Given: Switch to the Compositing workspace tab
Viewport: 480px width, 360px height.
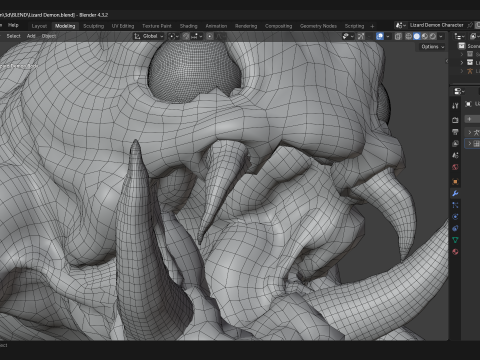Looking at the screenshot, I should click(278, 26).
